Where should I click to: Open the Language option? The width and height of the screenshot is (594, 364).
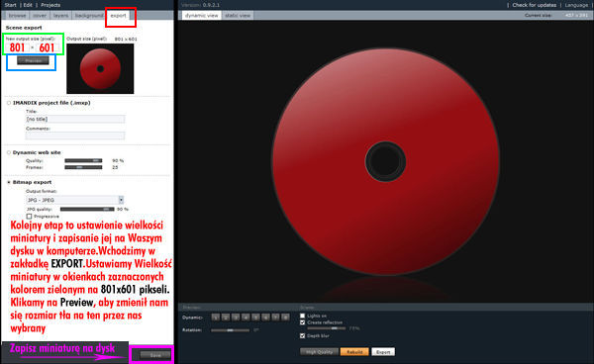(576, 5)
